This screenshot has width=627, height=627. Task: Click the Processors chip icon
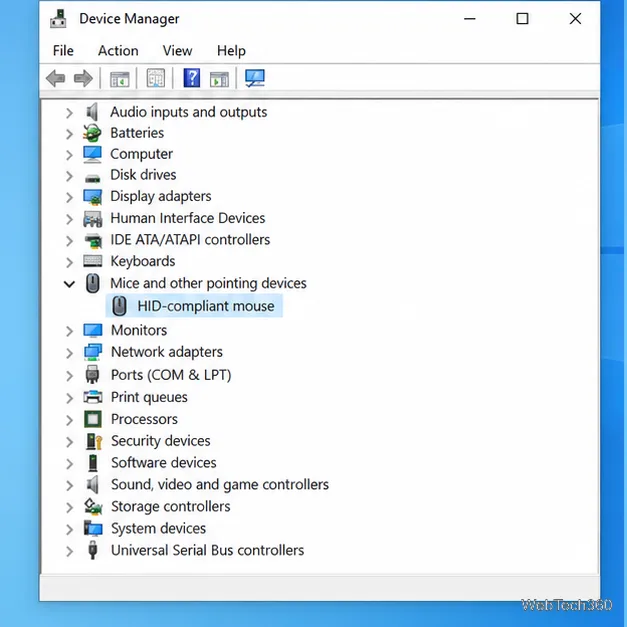[x=93, y=419]
